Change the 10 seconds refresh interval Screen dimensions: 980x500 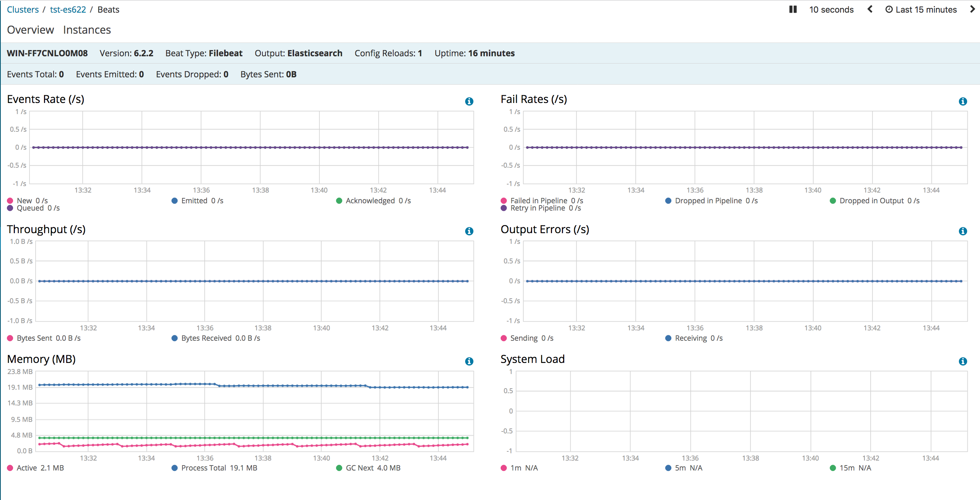(x=831, y=9)
